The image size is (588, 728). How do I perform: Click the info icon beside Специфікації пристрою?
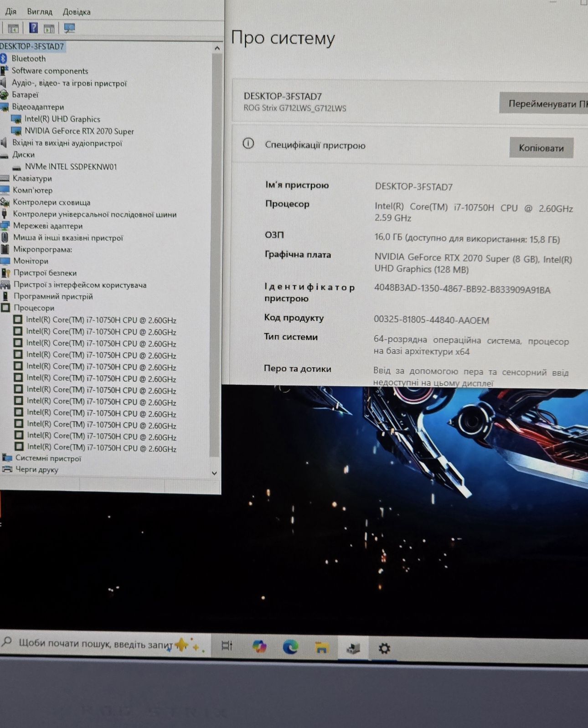coord(248,144)
